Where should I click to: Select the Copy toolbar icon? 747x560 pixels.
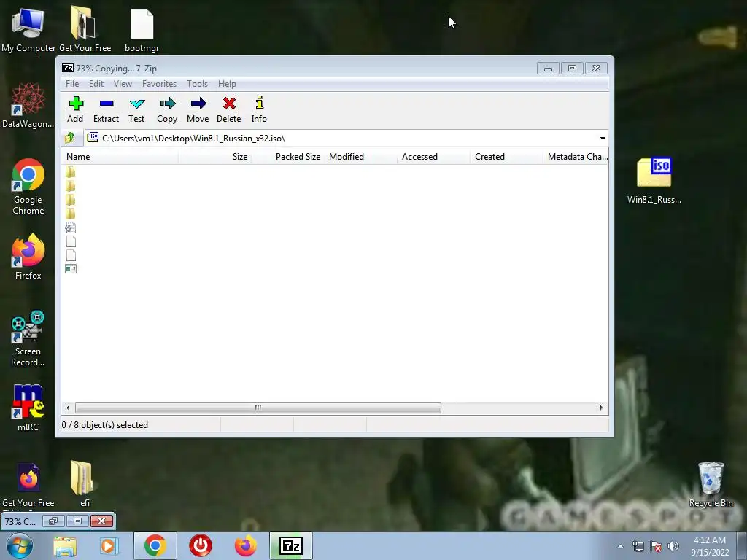tap(167, 110)
